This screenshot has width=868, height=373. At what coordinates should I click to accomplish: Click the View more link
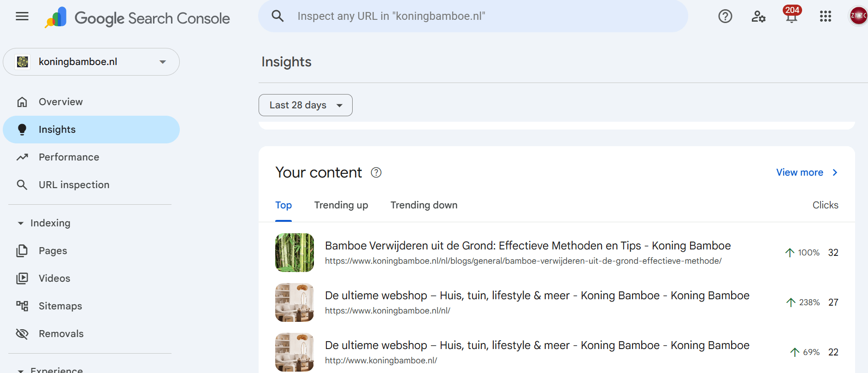coord(806,172)
